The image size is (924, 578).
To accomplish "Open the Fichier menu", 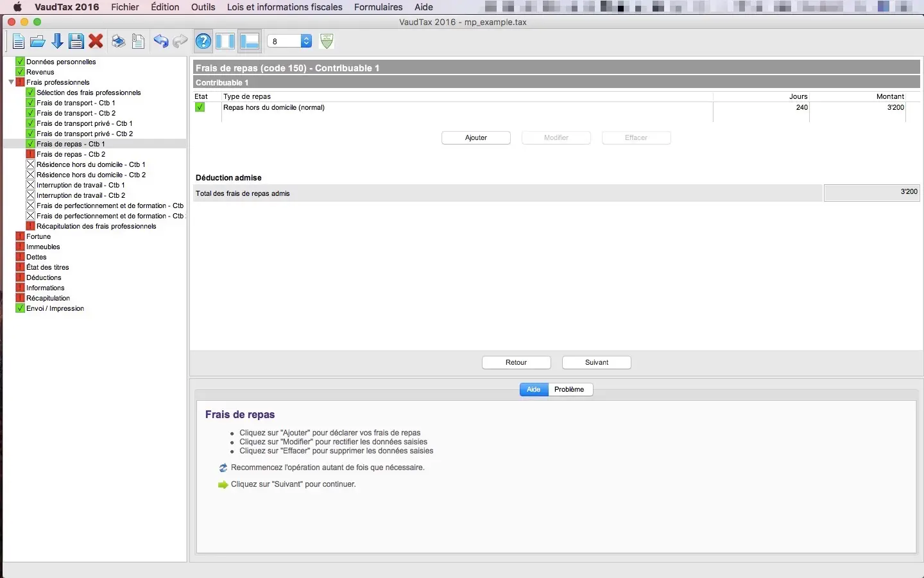I will click(125, 7).
